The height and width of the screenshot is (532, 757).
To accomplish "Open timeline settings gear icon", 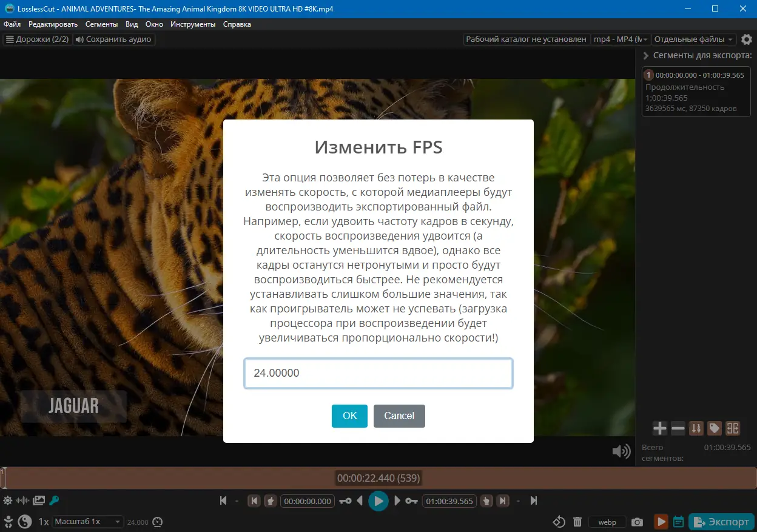I will tap(7, 501).
